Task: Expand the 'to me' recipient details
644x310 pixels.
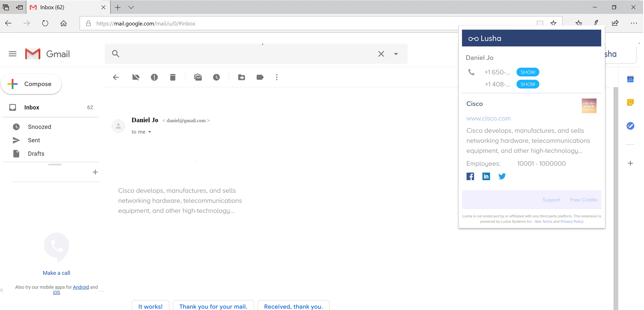Action: tap(150, 132)
